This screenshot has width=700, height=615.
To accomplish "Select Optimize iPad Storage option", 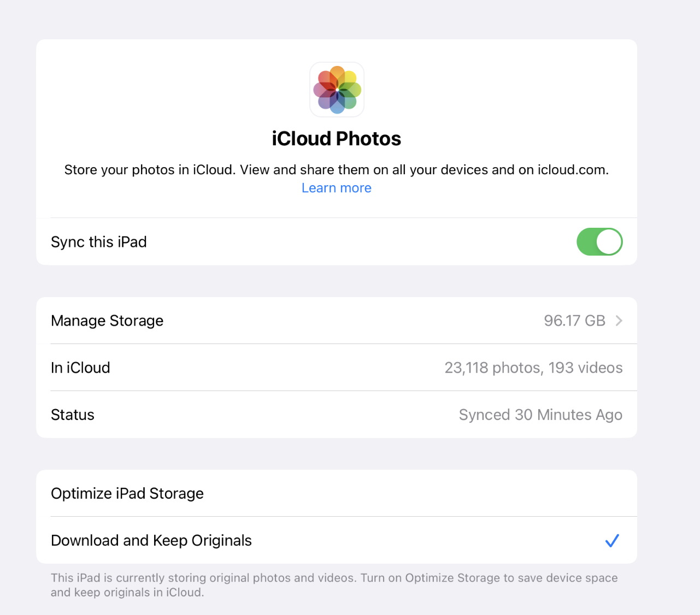I will [x=337, y=493].
